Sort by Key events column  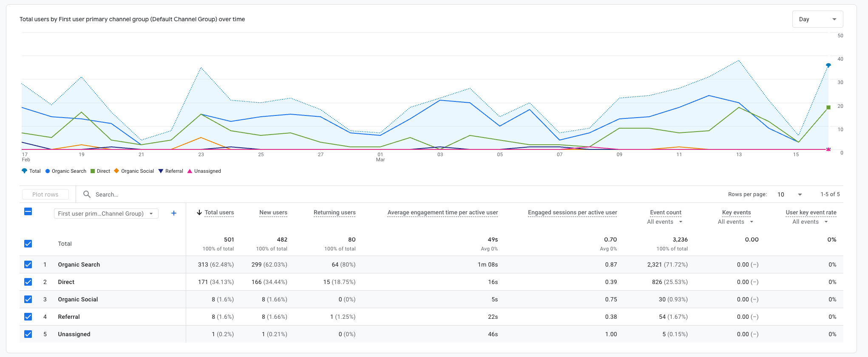coord(737,212)
